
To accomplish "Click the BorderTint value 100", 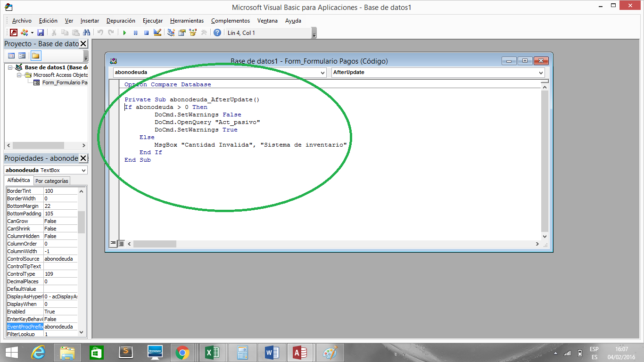I will tap(60, 191).
